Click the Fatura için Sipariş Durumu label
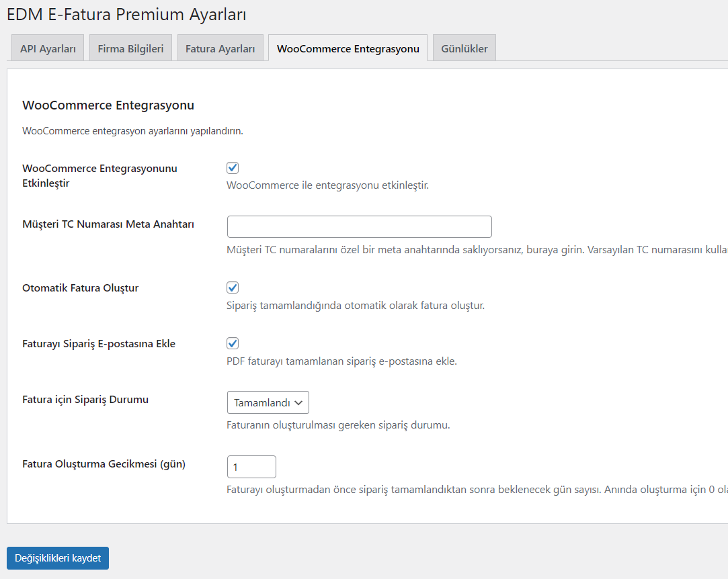This screenshot has height=579, width=728. click(85, 400)
